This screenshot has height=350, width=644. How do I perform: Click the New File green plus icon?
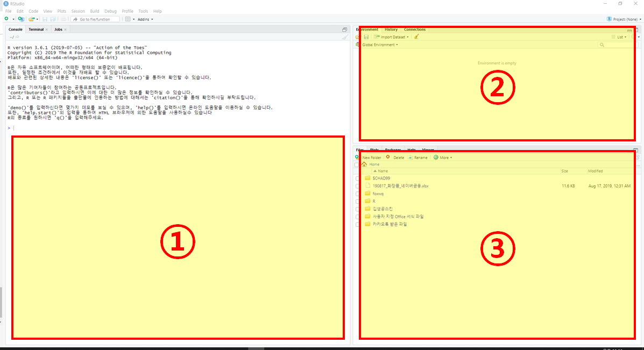(6, 19)
